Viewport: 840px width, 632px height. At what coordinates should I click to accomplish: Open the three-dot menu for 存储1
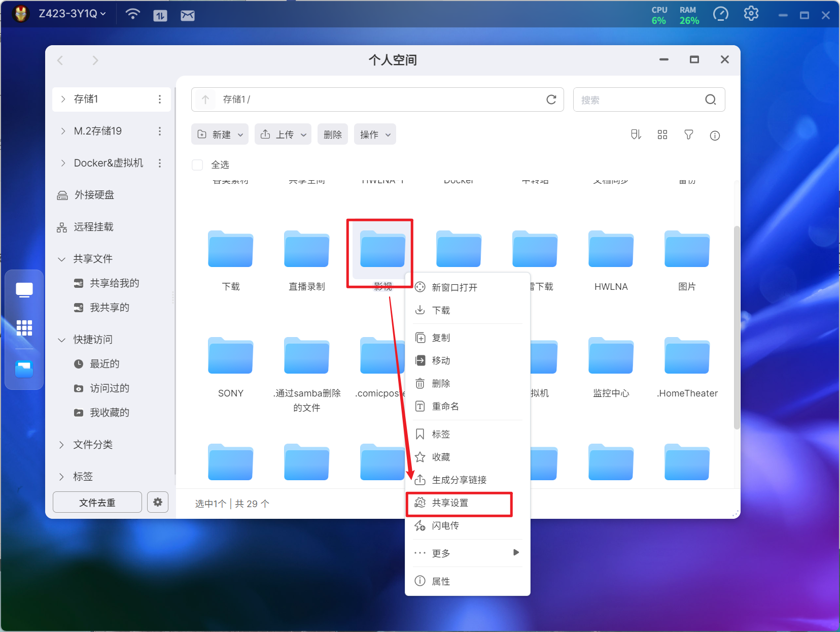(x=160, y=99)
